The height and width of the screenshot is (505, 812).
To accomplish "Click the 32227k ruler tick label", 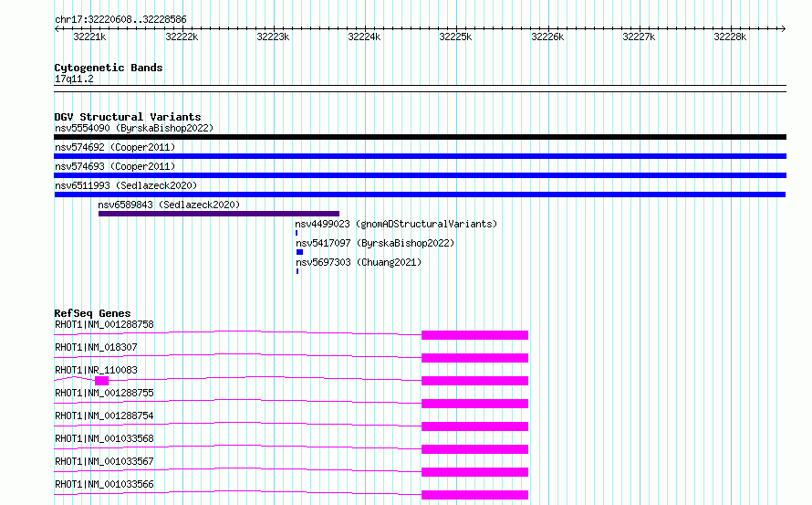I will tap(639, 37).
